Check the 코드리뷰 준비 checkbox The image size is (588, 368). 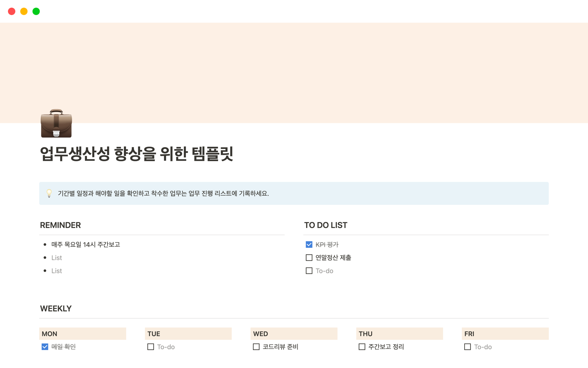256,347
